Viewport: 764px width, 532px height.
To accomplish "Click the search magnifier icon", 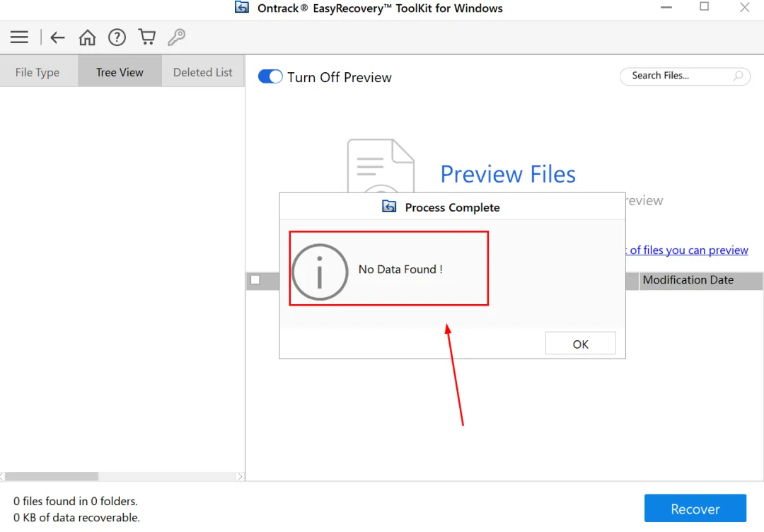I will 738,76.
